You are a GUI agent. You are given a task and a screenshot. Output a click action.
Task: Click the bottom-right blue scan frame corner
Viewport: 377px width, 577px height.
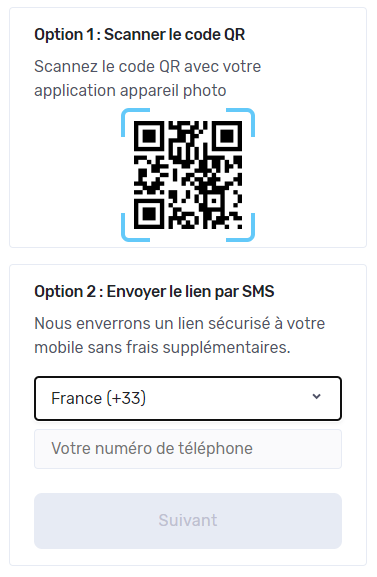click(241, 228)
